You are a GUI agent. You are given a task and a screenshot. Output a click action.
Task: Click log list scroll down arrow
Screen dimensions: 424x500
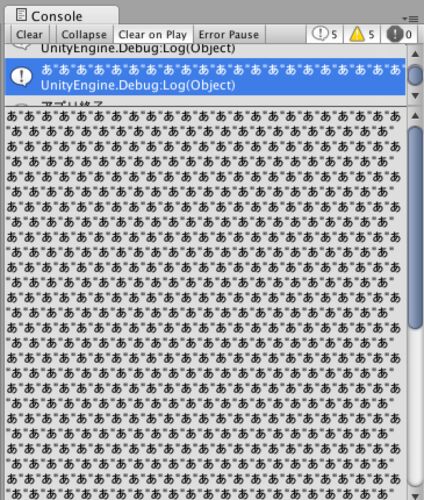coord(415,96)
